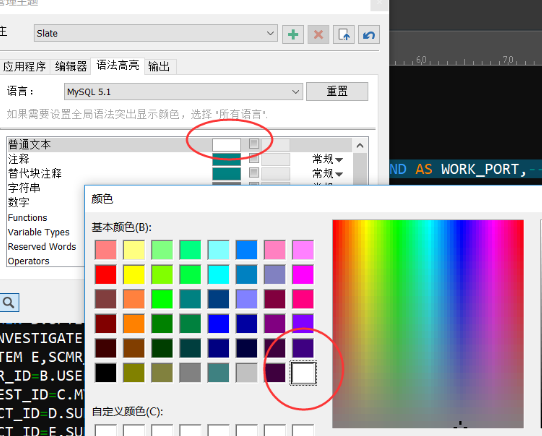
Task: Click the teal foreground swatch for 注释
Action: point(226,159)
